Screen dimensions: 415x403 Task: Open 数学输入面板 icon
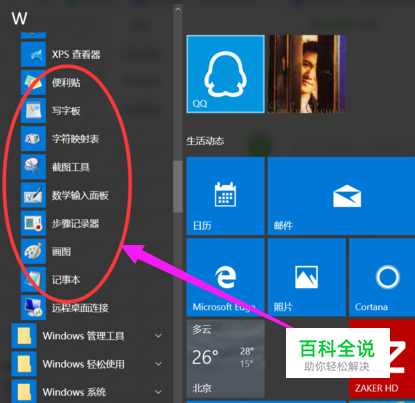click(33, 195)
